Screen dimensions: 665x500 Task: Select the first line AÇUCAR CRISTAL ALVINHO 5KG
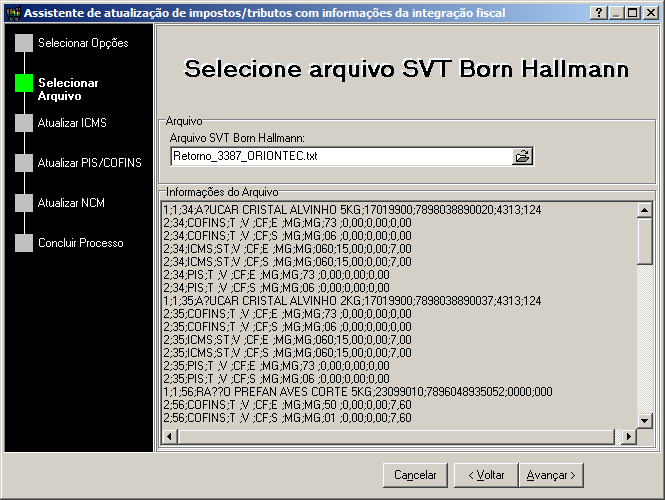click(350, 209)
